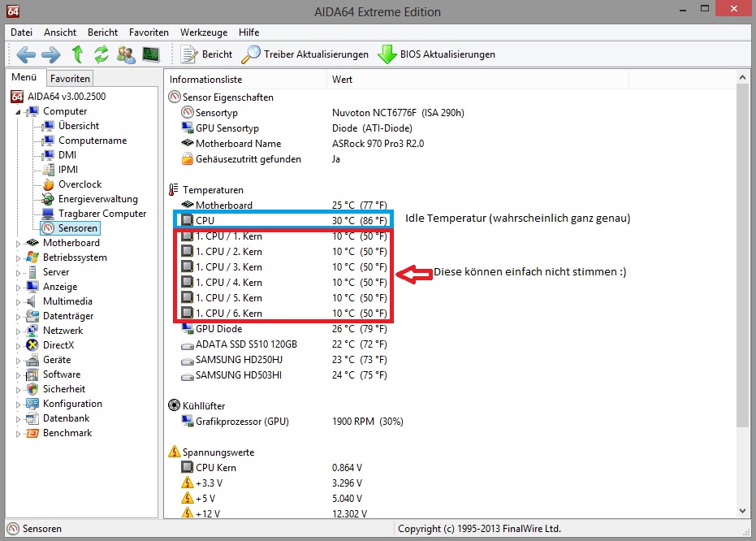This screenshot has height=541, width=756.
Task: Click the scrollbar up arrow
Action: click(742, 77)
